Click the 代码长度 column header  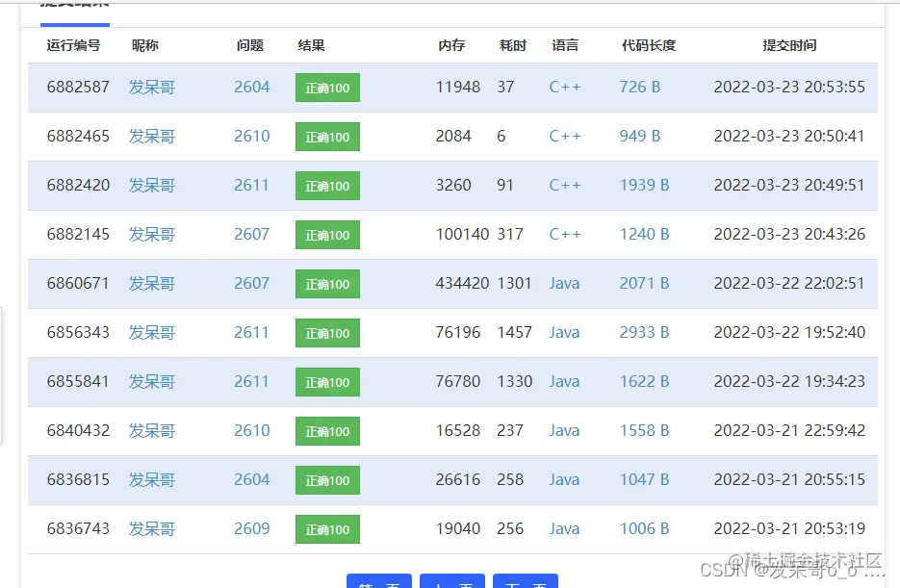[649, 45]
